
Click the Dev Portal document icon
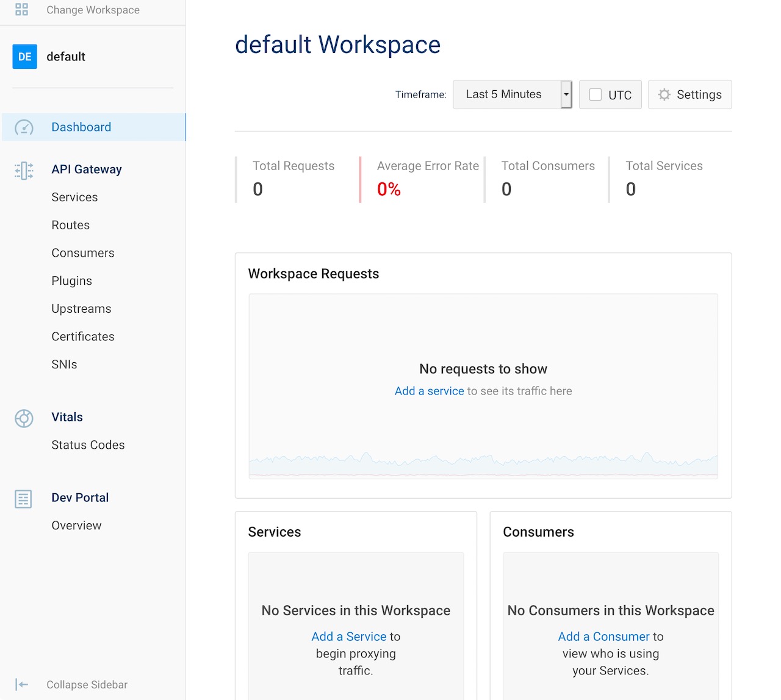[23, 499]
